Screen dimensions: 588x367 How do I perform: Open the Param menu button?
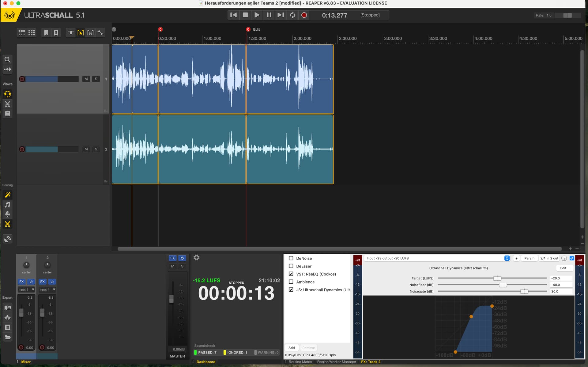[529, 258]
